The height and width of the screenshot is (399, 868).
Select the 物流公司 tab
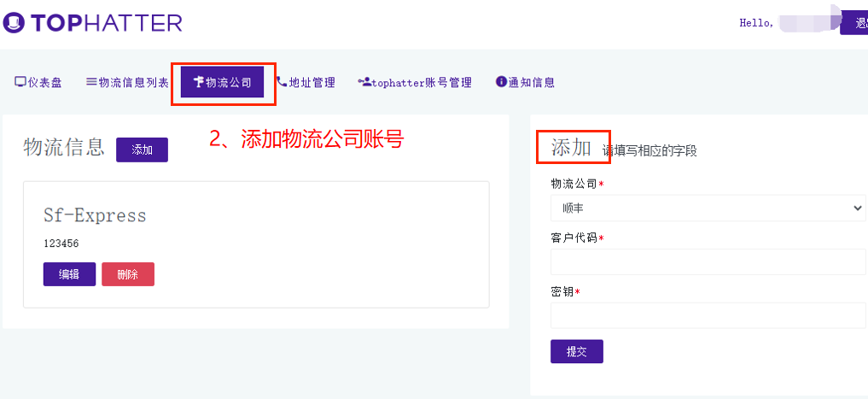coord(222,83)
